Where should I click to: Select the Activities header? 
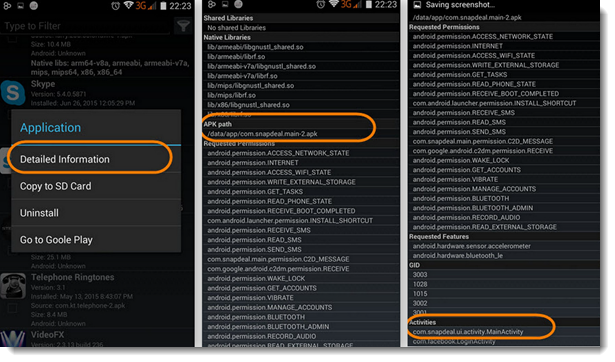422,322
